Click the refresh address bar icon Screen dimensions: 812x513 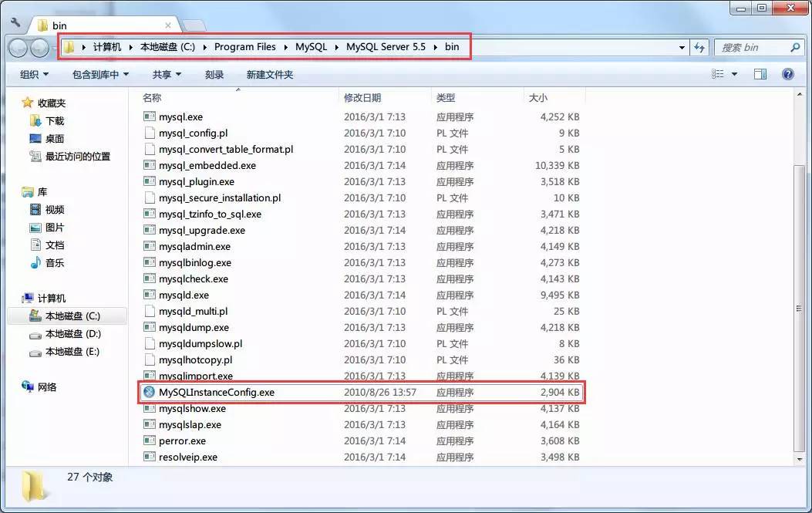[x=699, y=47]
